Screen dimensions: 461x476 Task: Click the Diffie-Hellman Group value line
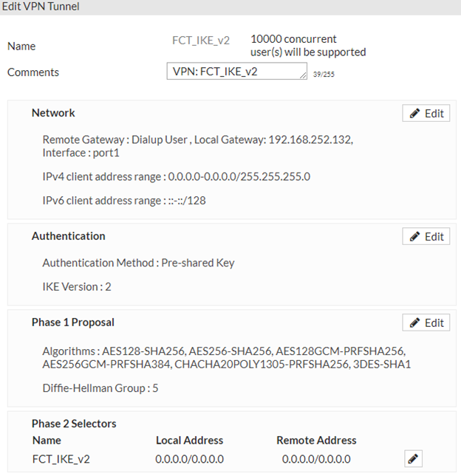pos(100,387)
